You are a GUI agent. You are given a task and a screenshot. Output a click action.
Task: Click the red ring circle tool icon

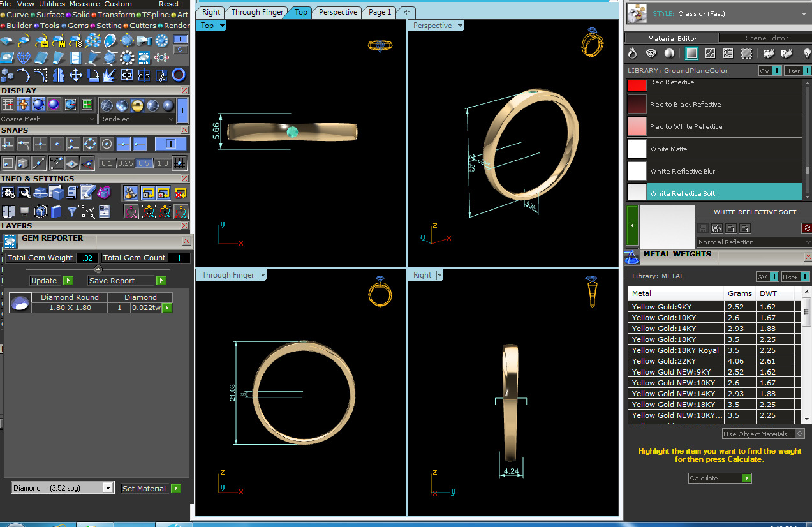[179, 75]
